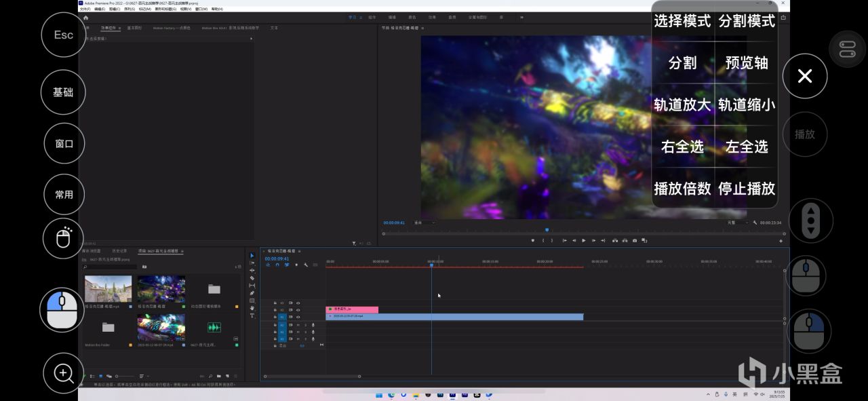Open the playback resolution dropdown
The width and height of the screenshot is (868, 401).
click(x=737, y=223)
